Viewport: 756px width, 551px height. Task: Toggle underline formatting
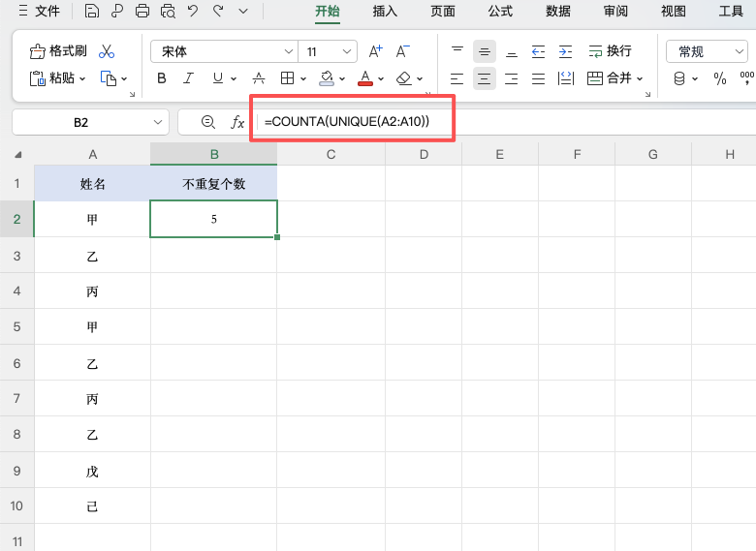[x=218, y=78]
